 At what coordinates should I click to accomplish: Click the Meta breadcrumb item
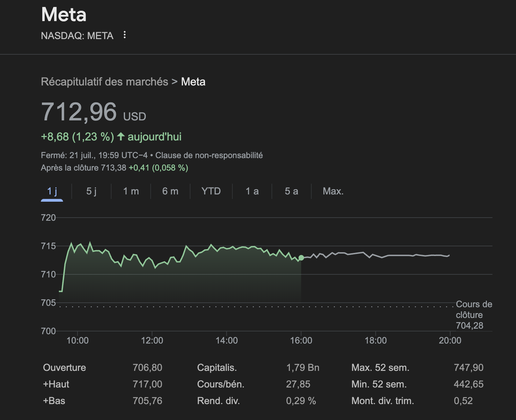(193, 82)
